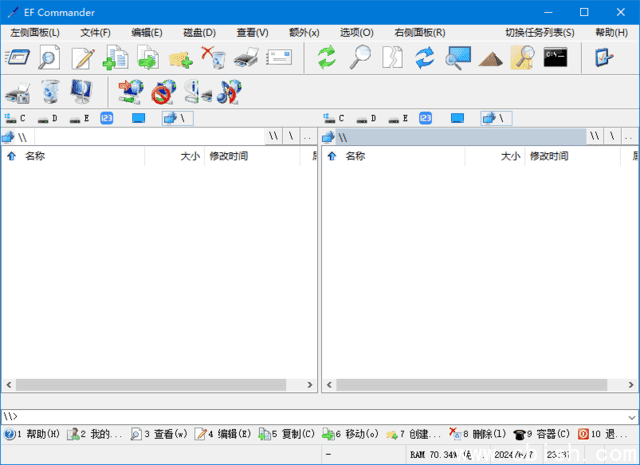Select drive E in right panel drive bar
This screenshot has height=465, width=640.
pos(398,118)
